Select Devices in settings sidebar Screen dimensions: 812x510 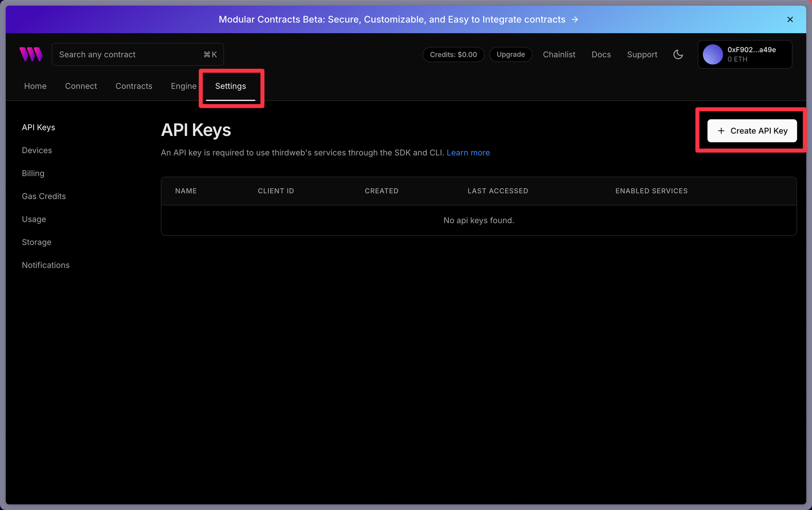(x=37, y=151)
